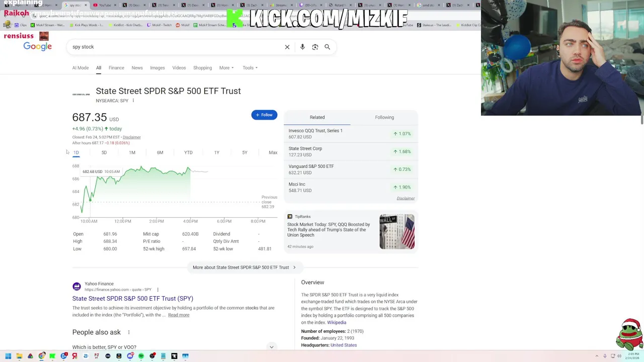Select the 6M chart range

[160, 152]
